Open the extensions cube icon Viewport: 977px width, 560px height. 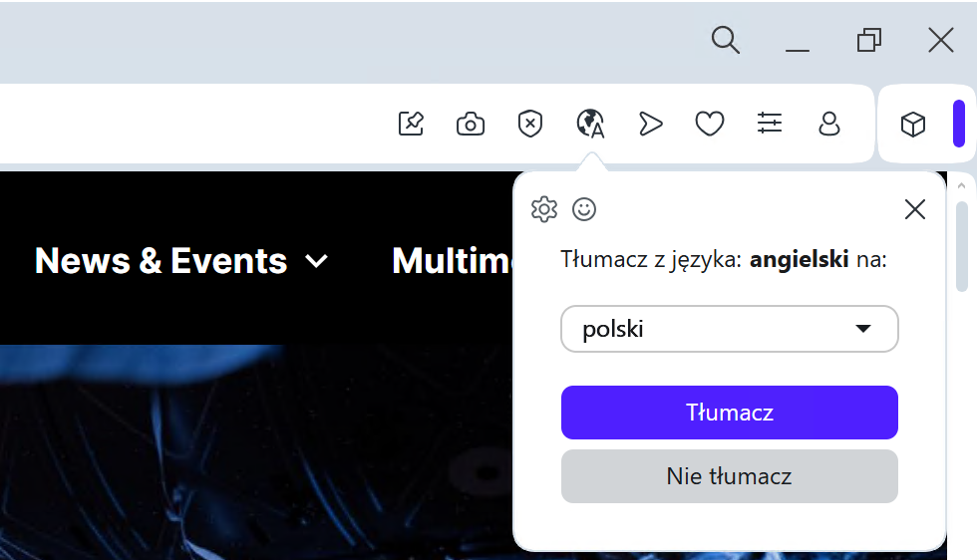913,124
